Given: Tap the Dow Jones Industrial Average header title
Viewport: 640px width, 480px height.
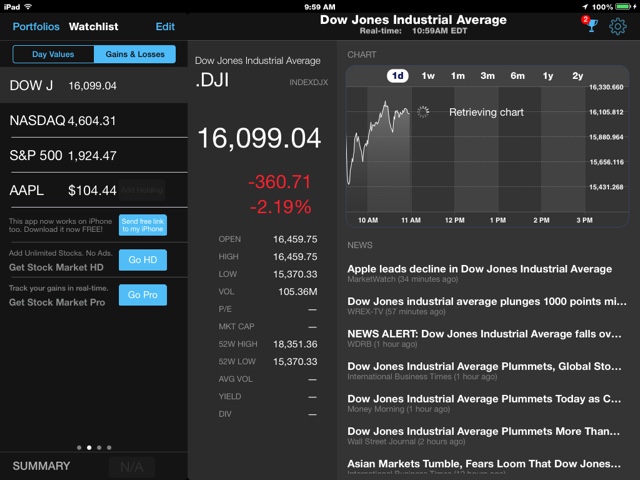Looking at the screenshot, I should 413,20.
